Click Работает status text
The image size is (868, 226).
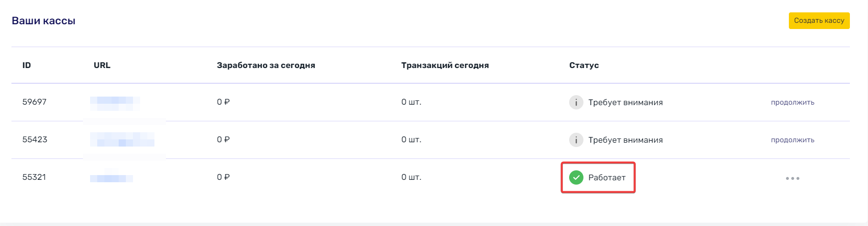(607, 177)
